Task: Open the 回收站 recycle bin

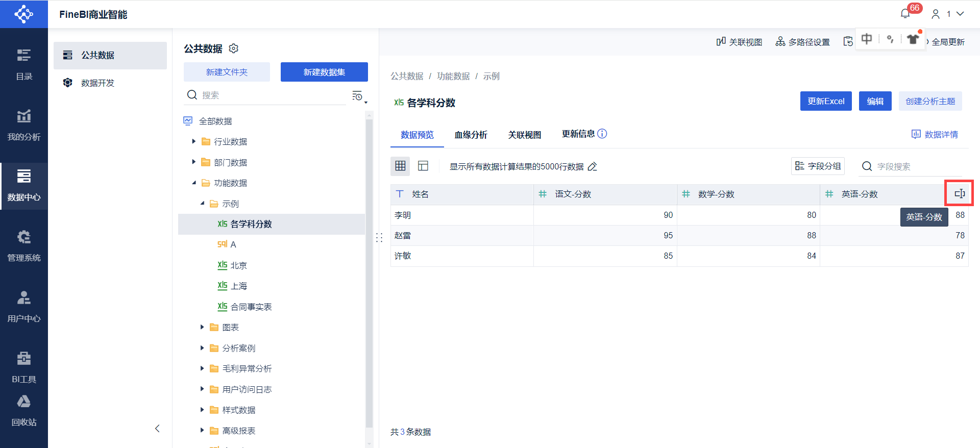Action: (x=24, y=411)
